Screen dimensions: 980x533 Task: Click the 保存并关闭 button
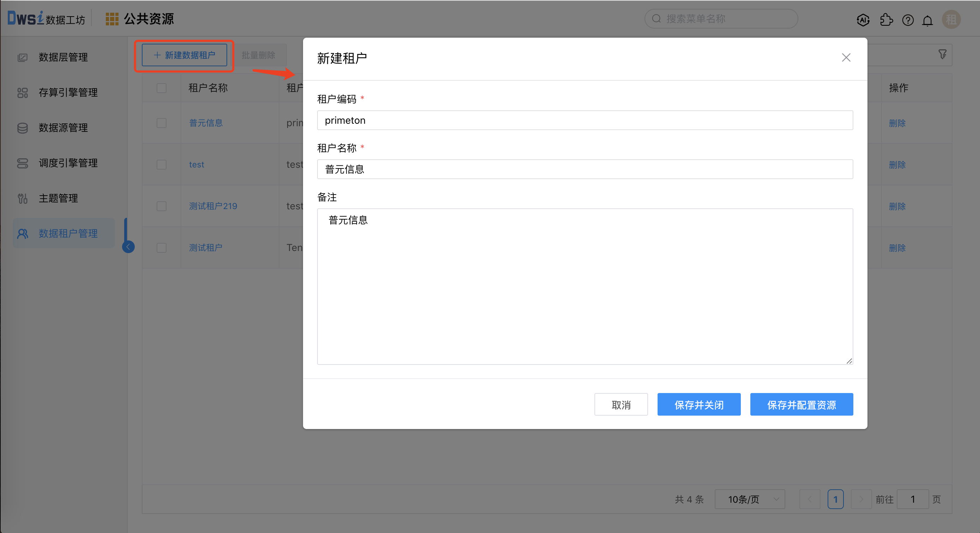pos(698,404)
